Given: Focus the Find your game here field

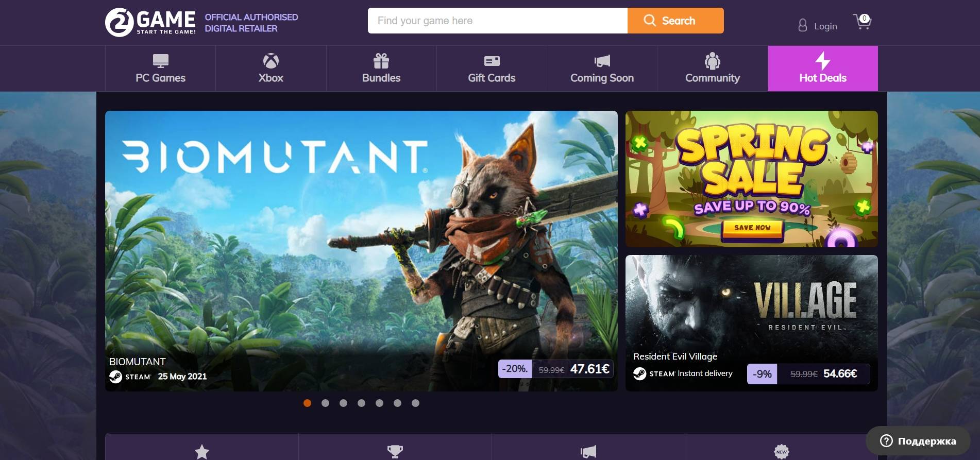Looking at the screenshot, I should click(498, 21).
